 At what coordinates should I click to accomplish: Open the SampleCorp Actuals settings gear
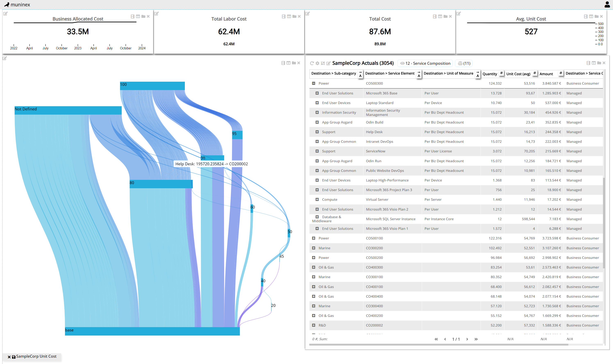pos(317,63)
